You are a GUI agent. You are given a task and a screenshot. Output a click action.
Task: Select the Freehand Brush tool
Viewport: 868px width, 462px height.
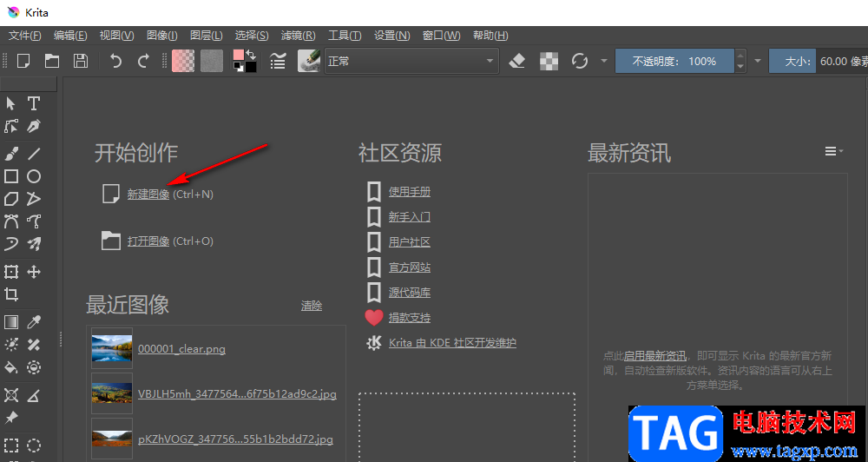pos(11,154)
